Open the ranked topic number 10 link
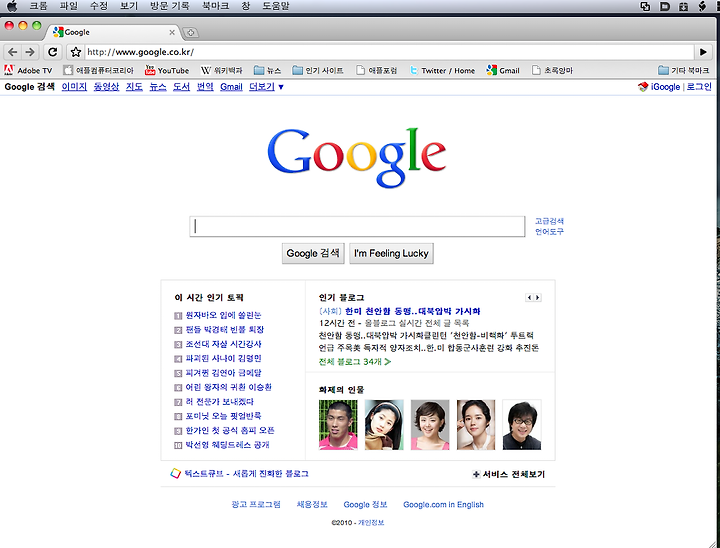 click(227, 445)
